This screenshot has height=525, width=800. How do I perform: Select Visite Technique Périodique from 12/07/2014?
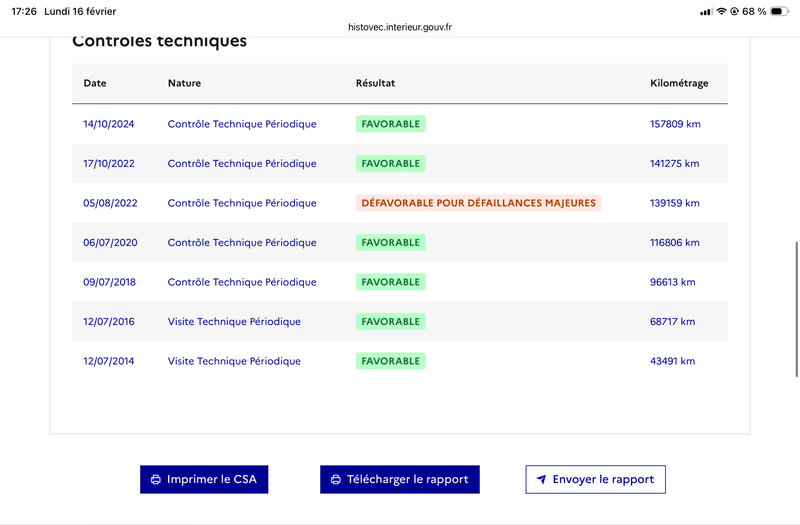pos(234,361)
